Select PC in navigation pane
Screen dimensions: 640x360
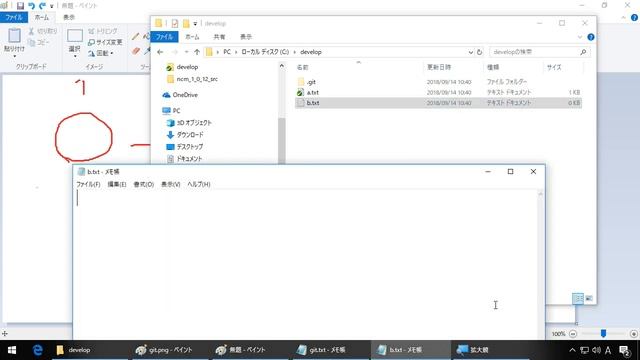click(x=176, y=111)
